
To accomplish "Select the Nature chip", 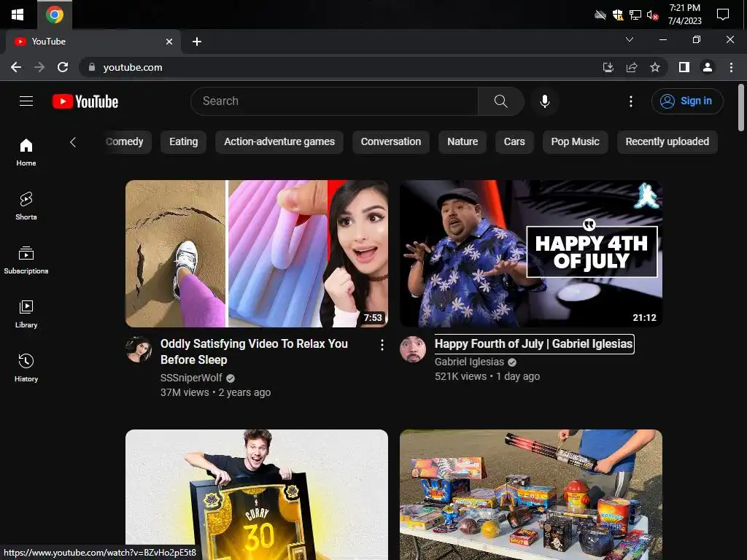I will pos(462,142).
